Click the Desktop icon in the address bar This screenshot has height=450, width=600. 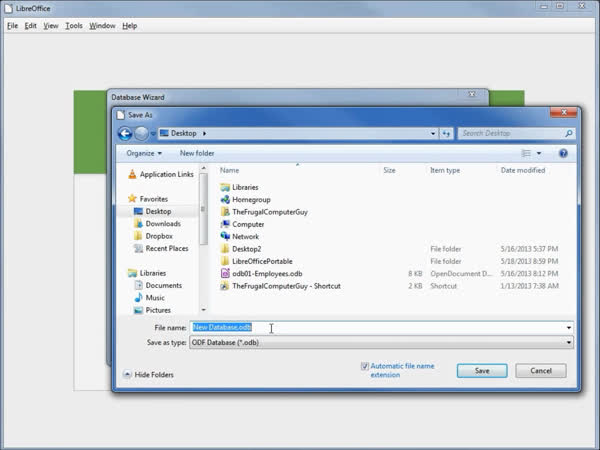pyautogui.click(x=164, y=133)
